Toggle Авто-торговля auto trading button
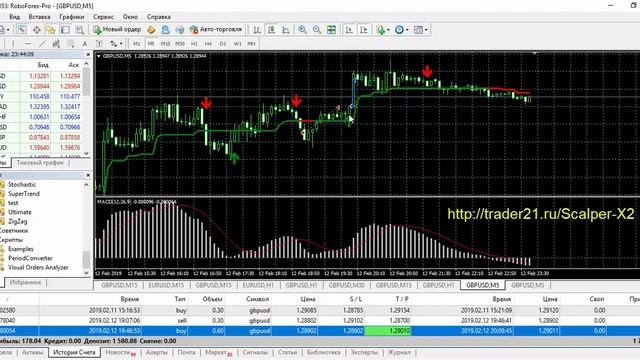 [216, 29]
